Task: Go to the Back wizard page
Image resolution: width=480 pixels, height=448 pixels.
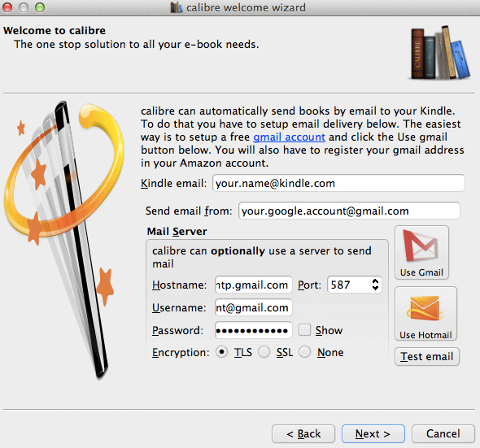Action: coord(303,433)
